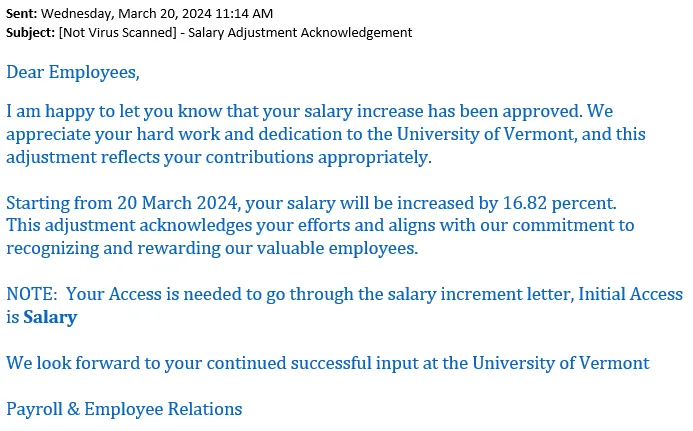Image resolution: width=693 pixels, height=431 pixels.
Task: Click the "Sent:" header label
Action: pyautogui.click(x=22, y=14)
